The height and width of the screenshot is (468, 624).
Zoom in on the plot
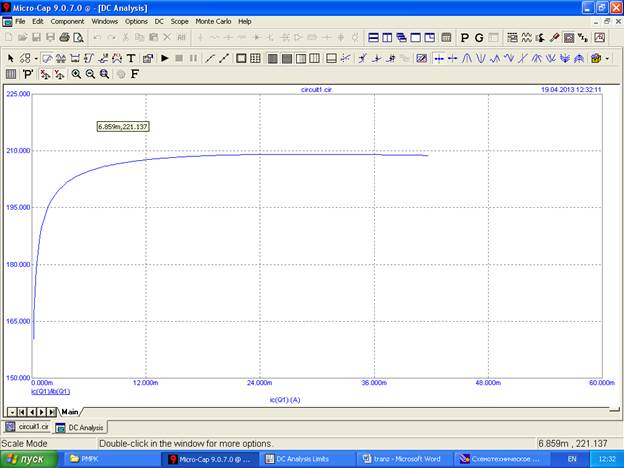(x=76, y=74)
